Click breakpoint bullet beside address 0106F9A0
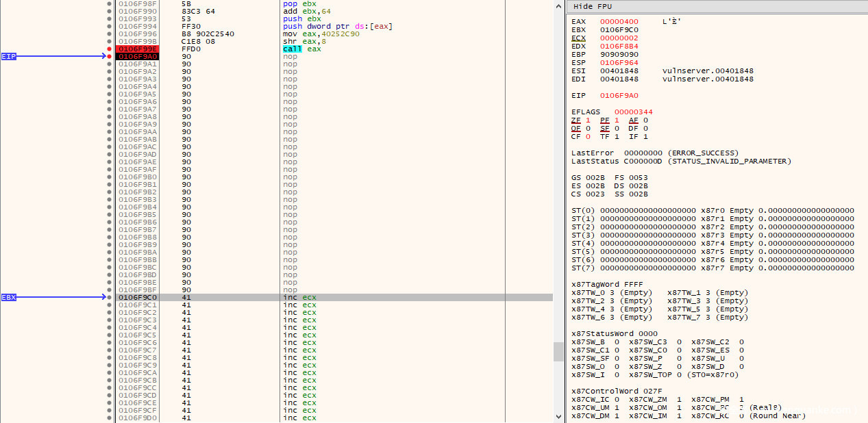Viewport: 868px width, 423px height. 110,56
